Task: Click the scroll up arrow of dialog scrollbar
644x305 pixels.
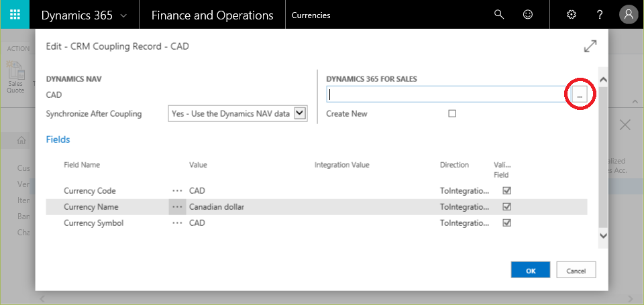Action: pyautogui.click(x=603, y=80)
